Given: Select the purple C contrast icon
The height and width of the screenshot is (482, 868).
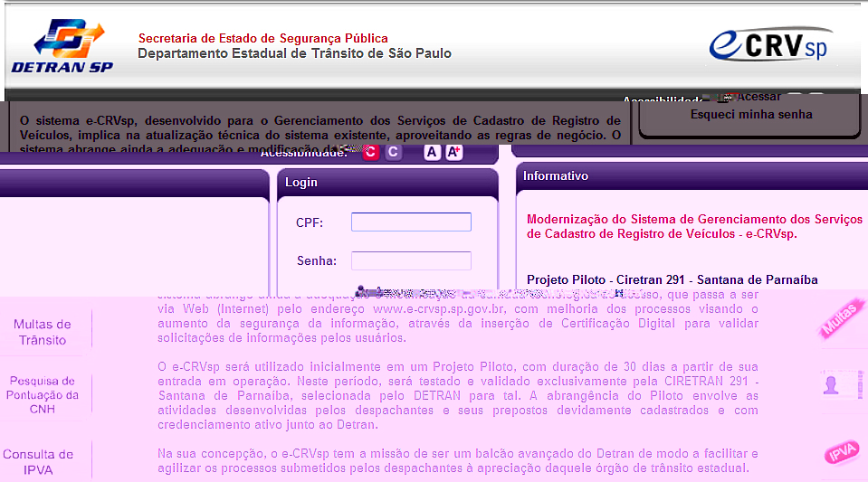Looking at the screenshot, I should pyautogui.click(x=393, y=152).
